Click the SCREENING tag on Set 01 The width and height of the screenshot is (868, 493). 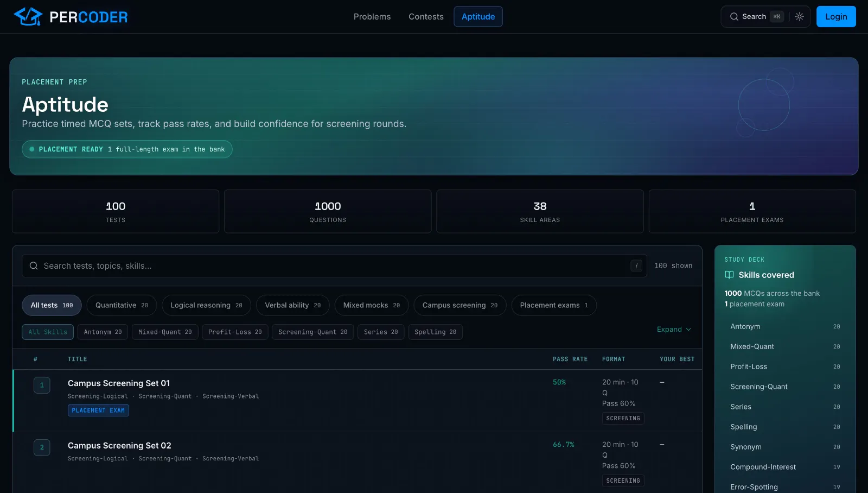coord(623,419)
